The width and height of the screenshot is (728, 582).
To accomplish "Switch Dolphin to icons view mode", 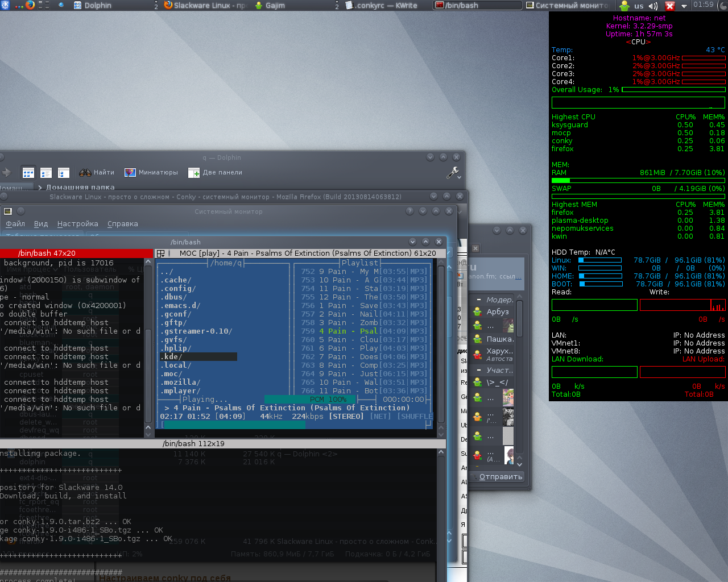I will (28, 172).
